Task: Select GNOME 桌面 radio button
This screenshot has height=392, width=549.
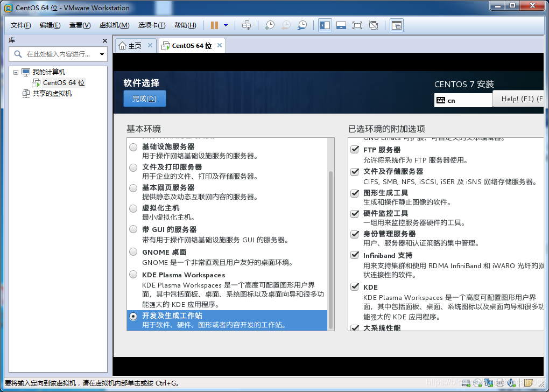Action: (133, 251)
